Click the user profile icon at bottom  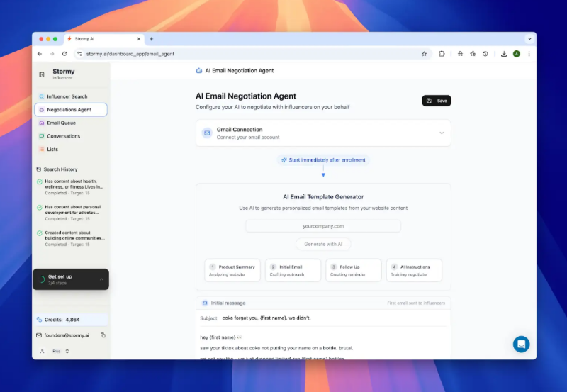pyautogui.click(x=43, y=351)
